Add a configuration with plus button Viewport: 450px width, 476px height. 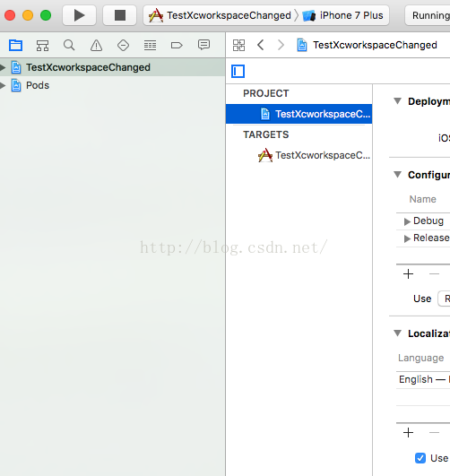(x=409, y=273)
